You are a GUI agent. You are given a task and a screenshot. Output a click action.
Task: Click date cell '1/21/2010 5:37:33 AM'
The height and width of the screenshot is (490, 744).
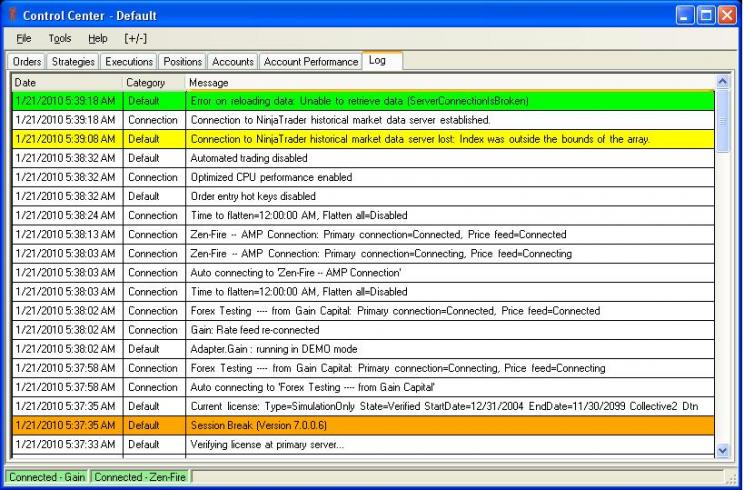coord(65,444)
